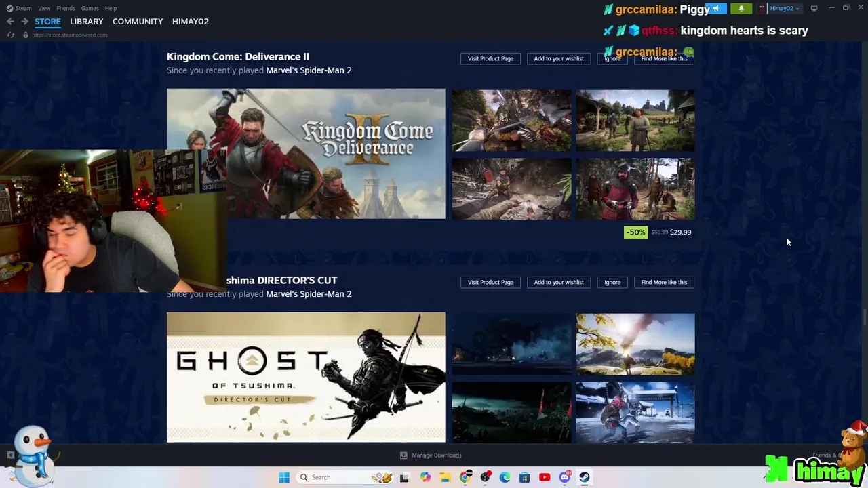Open Task View on the taskbar
Viewport: 868px width, 488px height.
(x=405, y=477)
